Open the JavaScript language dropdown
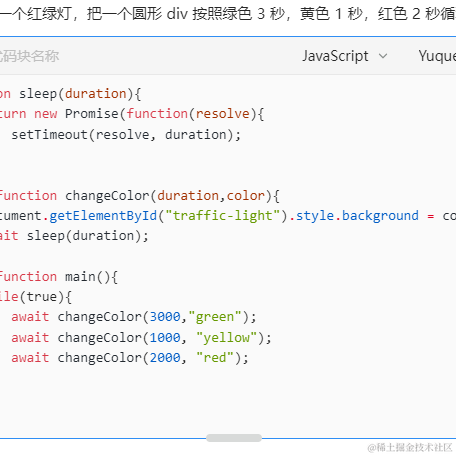 tap(345, 56)
